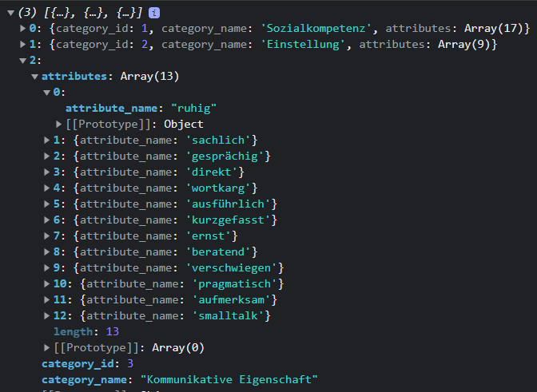This screenshot has height=392, width=537.
Task: Select the "Kommunikative Eigenschaft" value
Action: [229, 380]
